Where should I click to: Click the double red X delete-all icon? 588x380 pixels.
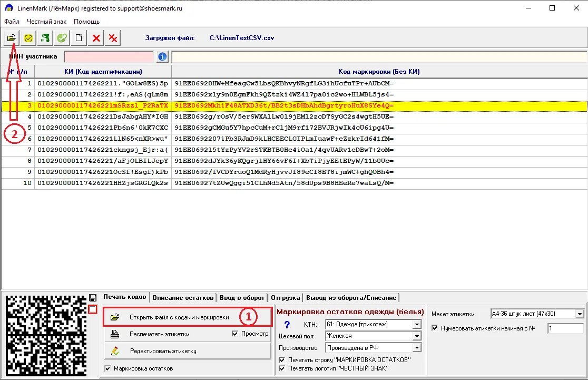[113, 38]
